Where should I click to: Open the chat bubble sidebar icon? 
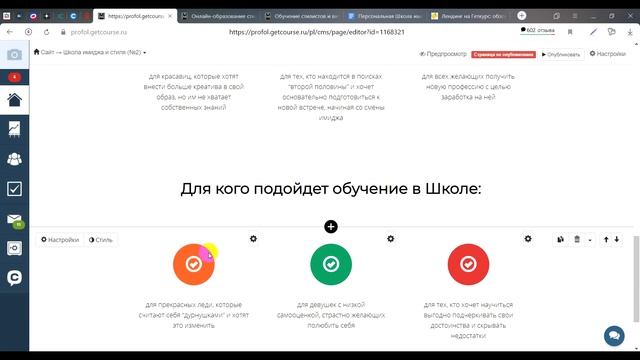(x=14, y=278)
